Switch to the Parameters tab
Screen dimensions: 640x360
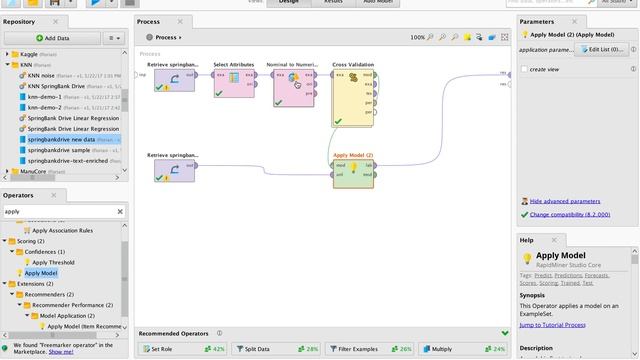[537, 22]
